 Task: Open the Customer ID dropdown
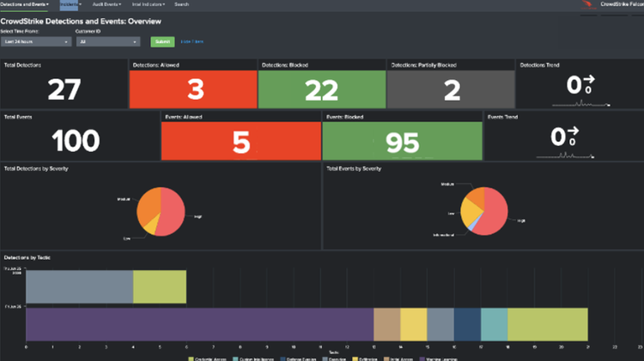click(x=108, y=41)
